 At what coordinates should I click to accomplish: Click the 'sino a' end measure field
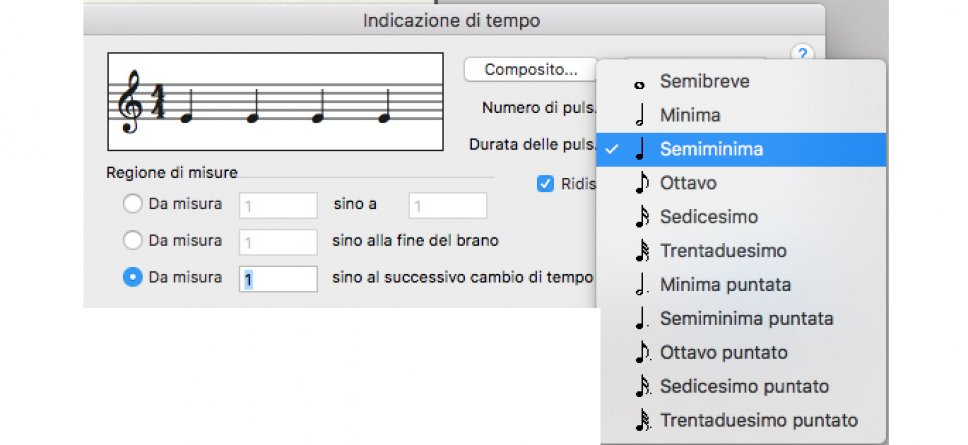pyautogui.click(x=447, y=205)
